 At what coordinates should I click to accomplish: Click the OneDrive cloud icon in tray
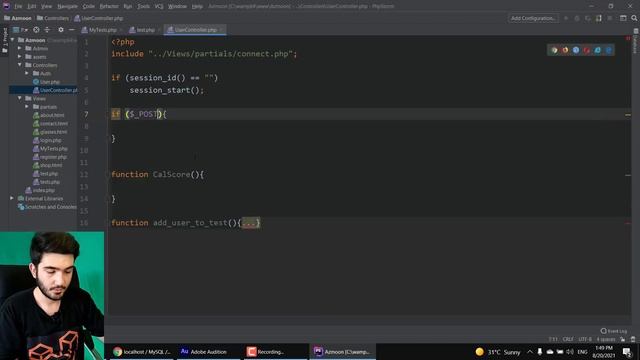pyautogui.click(x=550, y=352)
